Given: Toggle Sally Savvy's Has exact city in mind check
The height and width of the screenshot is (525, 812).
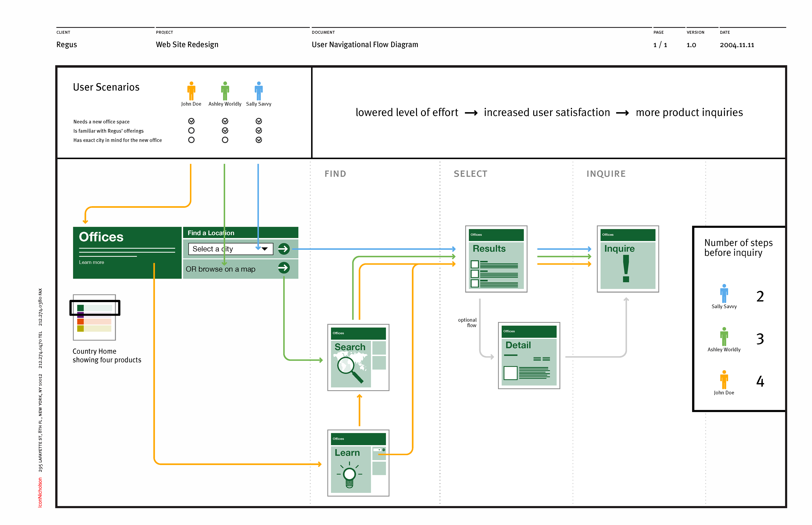Looking at the screenshot, I should pyautogui.click(x=259, y=140).
